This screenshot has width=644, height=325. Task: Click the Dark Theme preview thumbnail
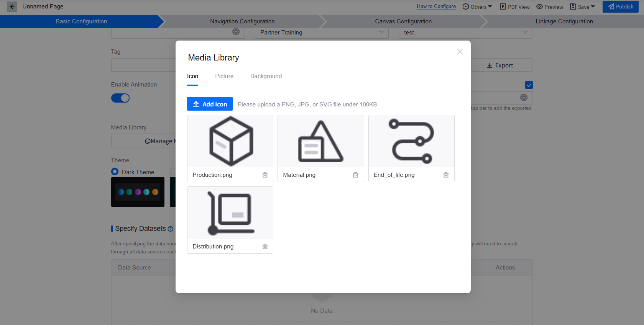click(138, 192)
